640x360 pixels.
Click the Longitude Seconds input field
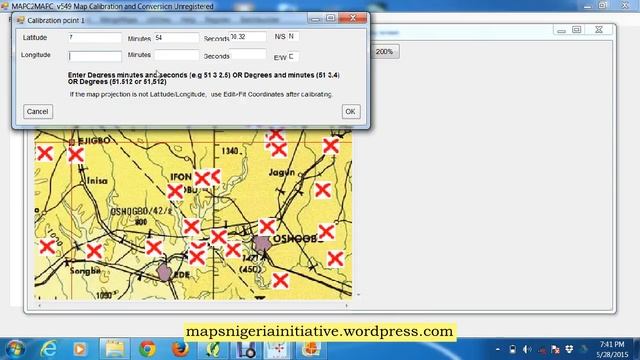click(x=248, y=54)
